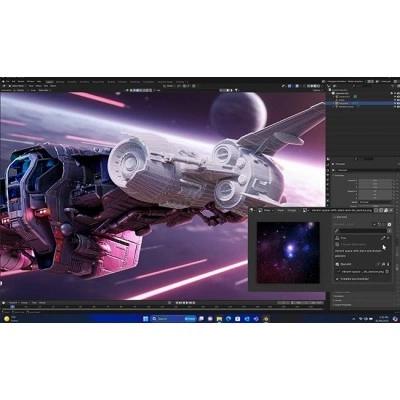The image size is (400, 400).
Task: Click the 'Vibrant space with stars' prompt text
Action: point(357,253)
